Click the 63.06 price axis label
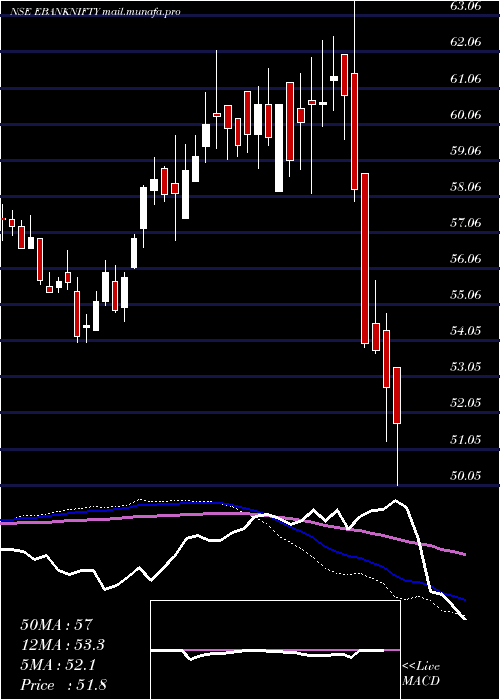Image resolution: width=500 pixels, height=700 pixels. [466, 6]
